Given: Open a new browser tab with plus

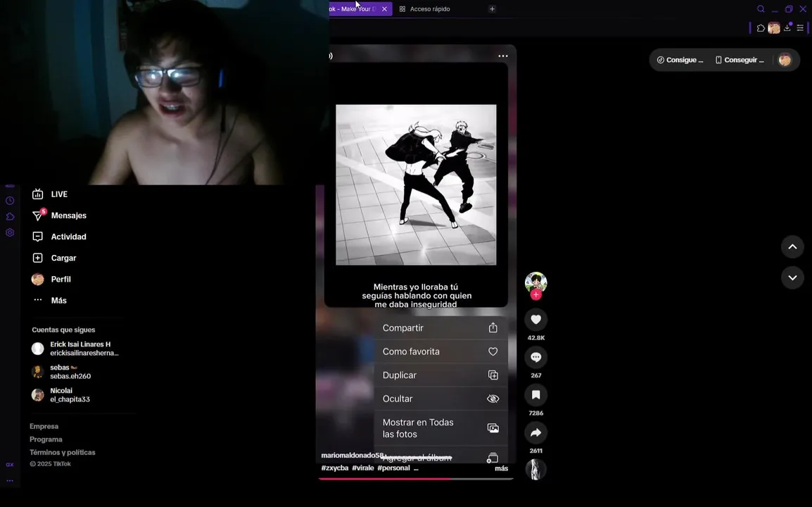Looking at the screenshot, I should pos(492,9).
